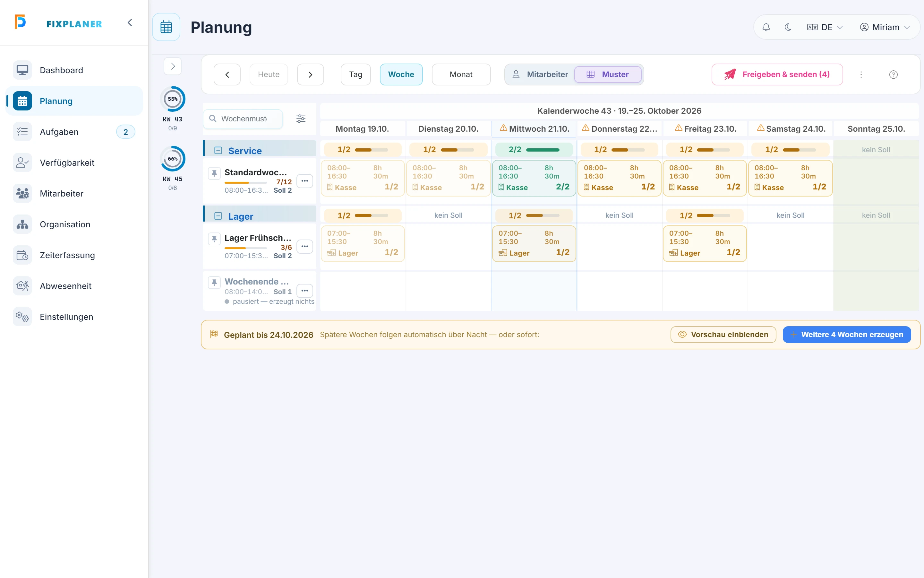Open Wochenende more options menu

[x=305, y=291]
